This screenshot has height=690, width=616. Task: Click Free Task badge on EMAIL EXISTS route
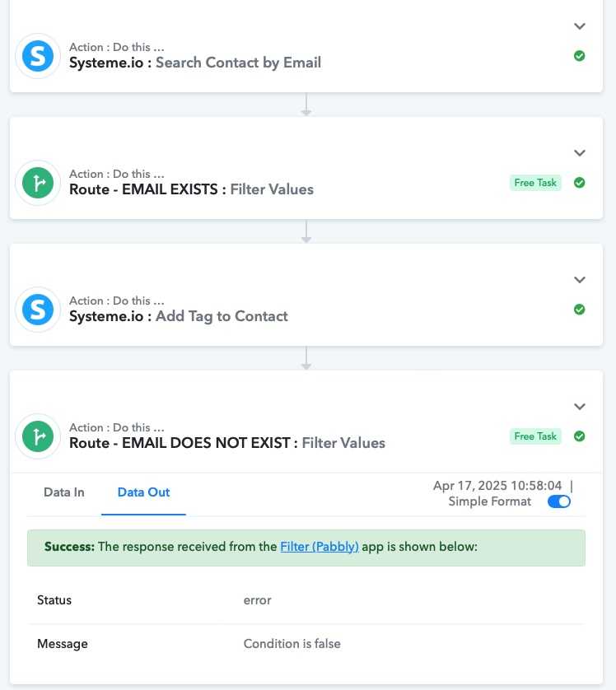(535, 183)
